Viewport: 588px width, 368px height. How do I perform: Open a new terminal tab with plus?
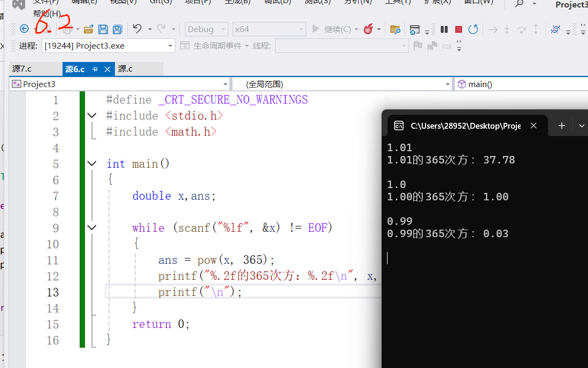(561, 126)
